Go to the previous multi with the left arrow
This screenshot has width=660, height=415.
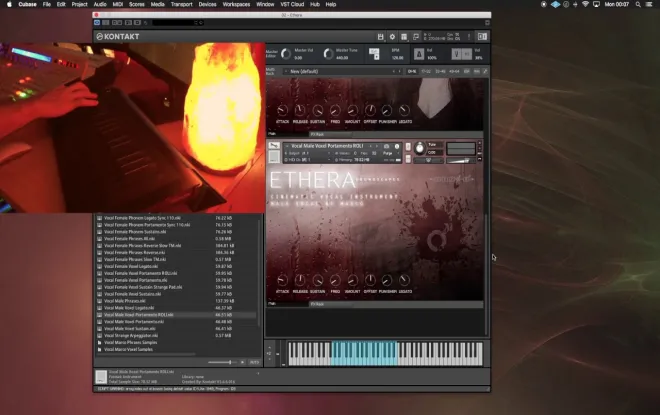pos(394,72)
